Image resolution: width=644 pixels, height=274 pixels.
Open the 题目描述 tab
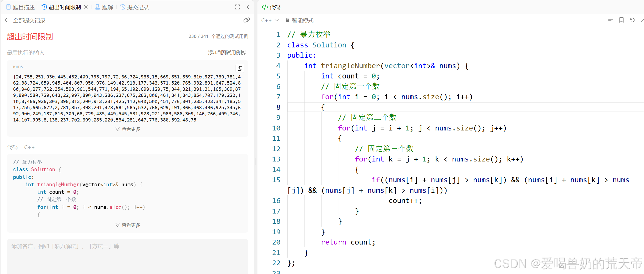(x=20, y=7)
